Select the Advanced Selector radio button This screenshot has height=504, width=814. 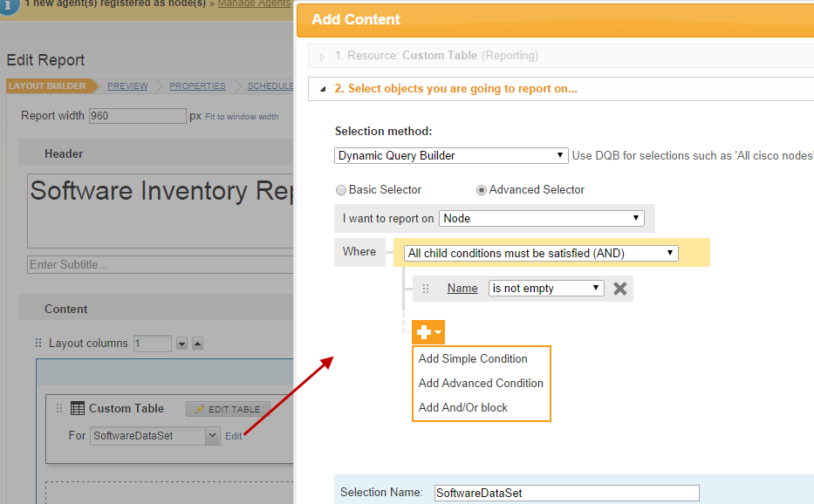click(482, 190)
